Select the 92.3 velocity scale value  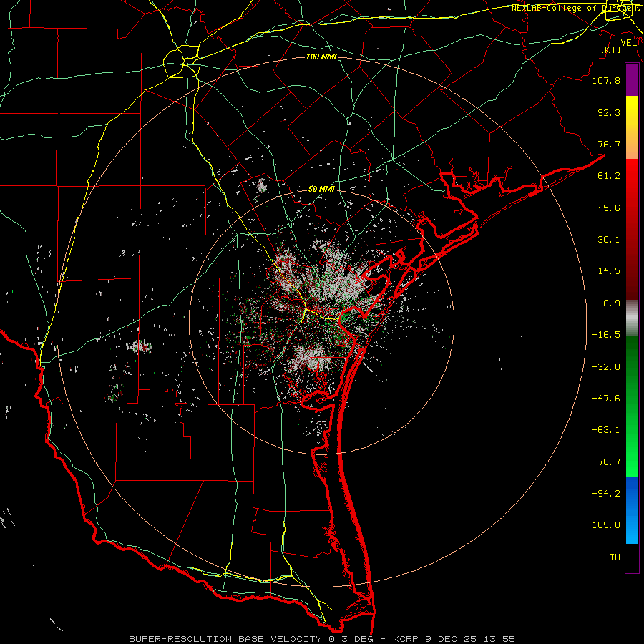(x=609, y=112)
